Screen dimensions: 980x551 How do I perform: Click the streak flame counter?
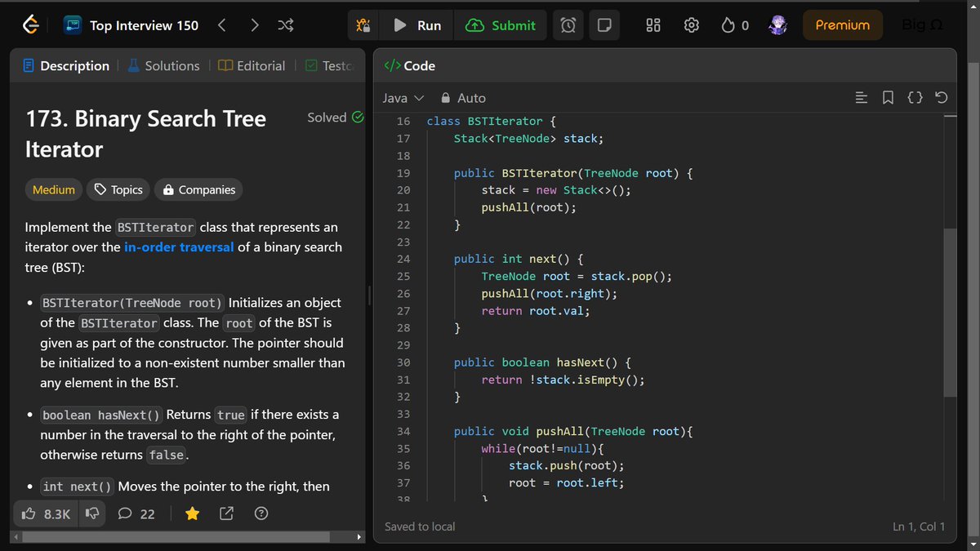735,25
